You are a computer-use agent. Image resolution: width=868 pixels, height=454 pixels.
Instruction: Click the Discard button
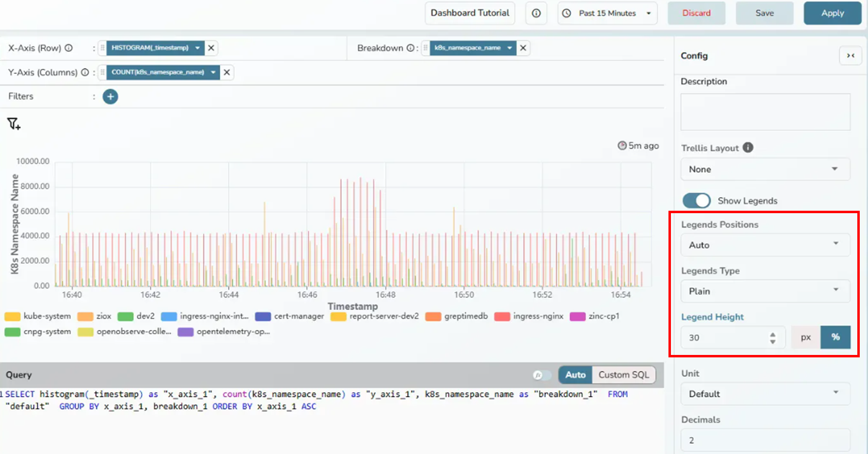[696, 13]
